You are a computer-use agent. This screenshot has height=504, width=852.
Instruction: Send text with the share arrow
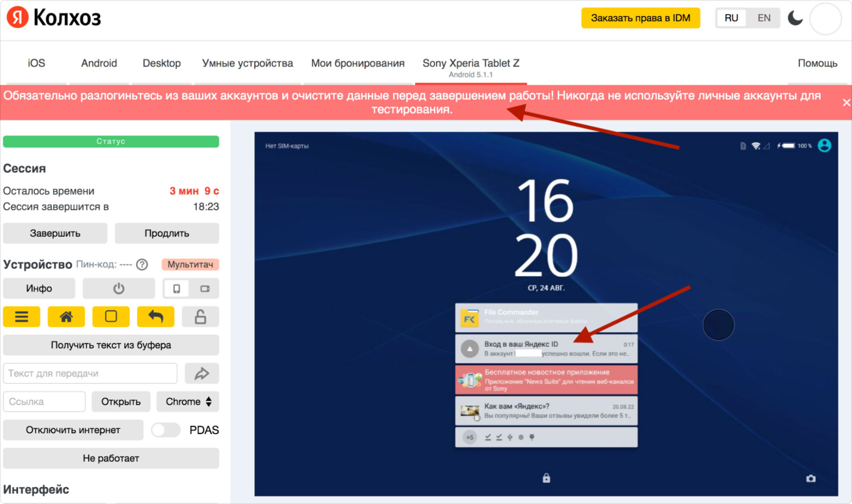pos(202,373)
